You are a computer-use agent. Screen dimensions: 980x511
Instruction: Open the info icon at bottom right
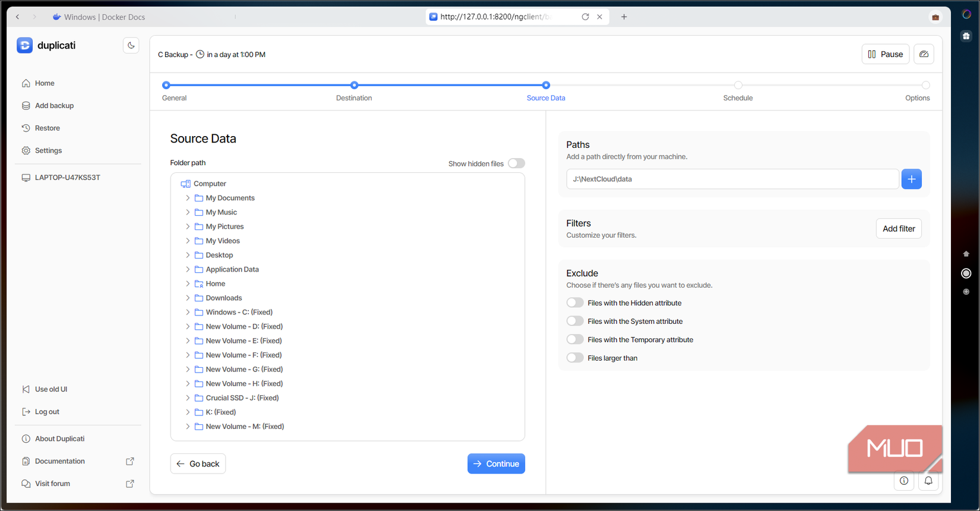coord(904,481)
